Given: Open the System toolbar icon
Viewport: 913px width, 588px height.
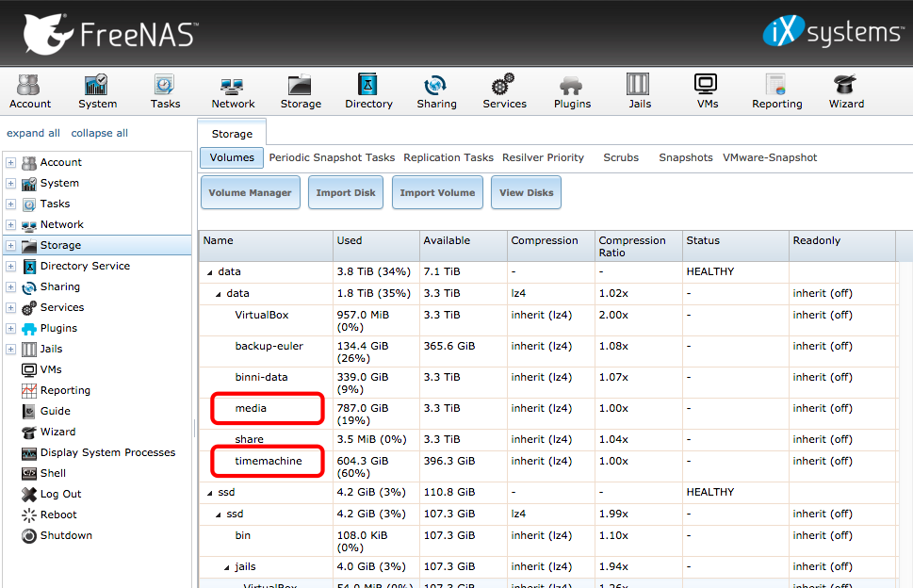Looking at the screenshot, I should click(97, 92).
